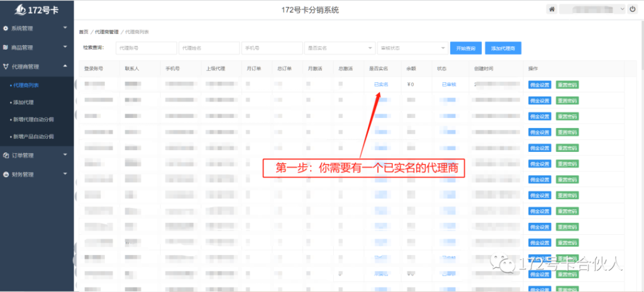Click the 是否实名 column header in the table

pyautogui.click(x=379, y=68)
